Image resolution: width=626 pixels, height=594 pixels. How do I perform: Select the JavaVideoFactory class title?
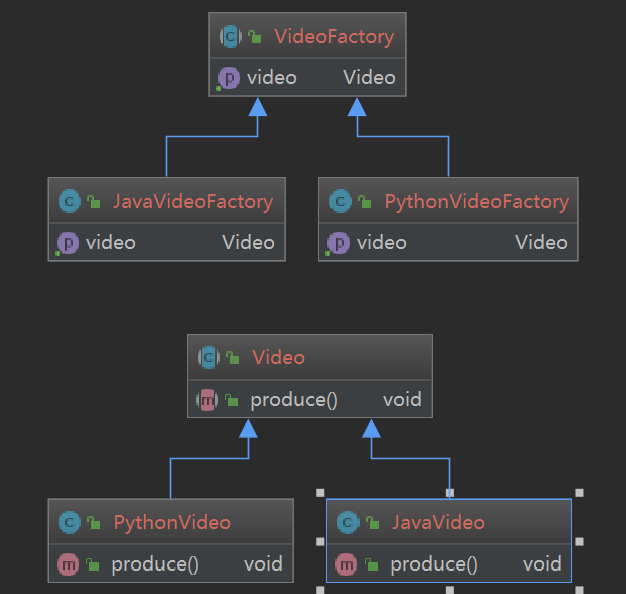pos(192,201)
